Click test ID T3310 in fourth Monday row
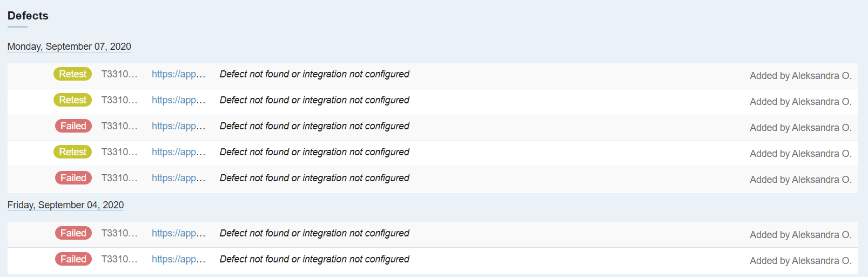Screen dimensions: 868x277 tap(119, 152)
